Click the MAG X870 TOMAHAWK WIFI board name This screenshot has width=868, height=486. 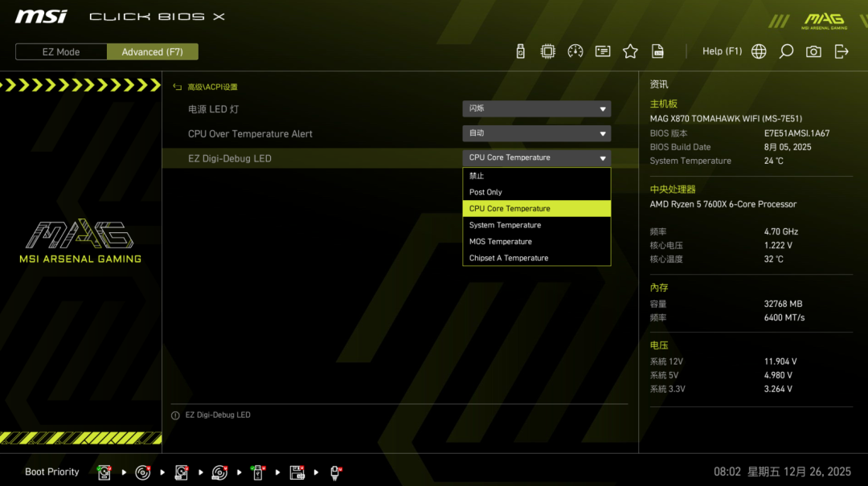click(726, 118)
